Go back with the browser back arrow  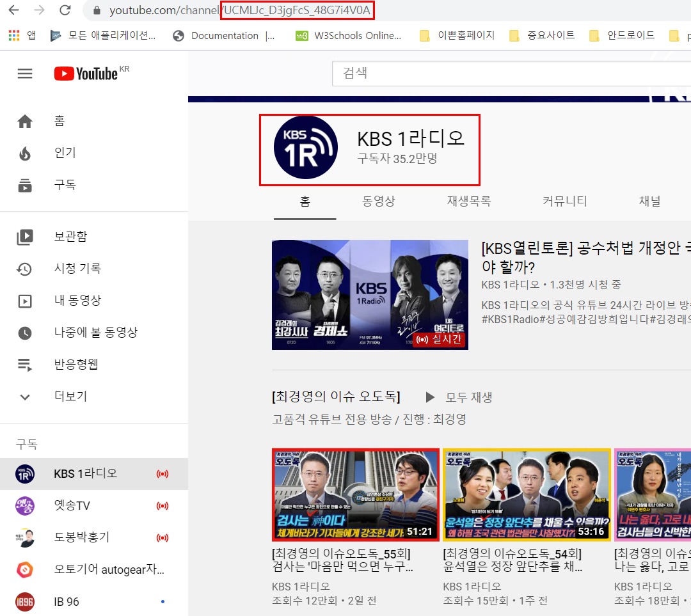coord(13,10)
